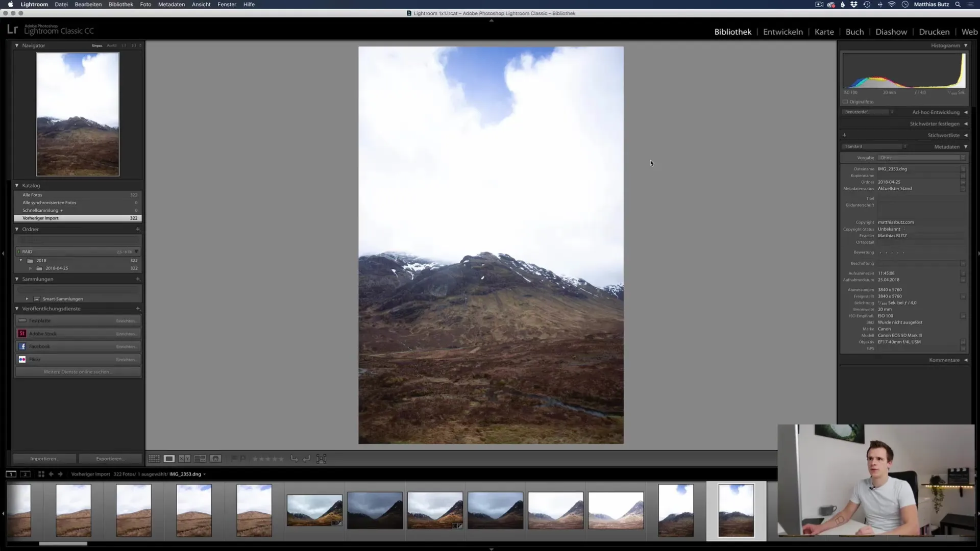Click the histogram graph
Image resolution: width=980 pixels, height=551 pixels.
tap(904, 71)
